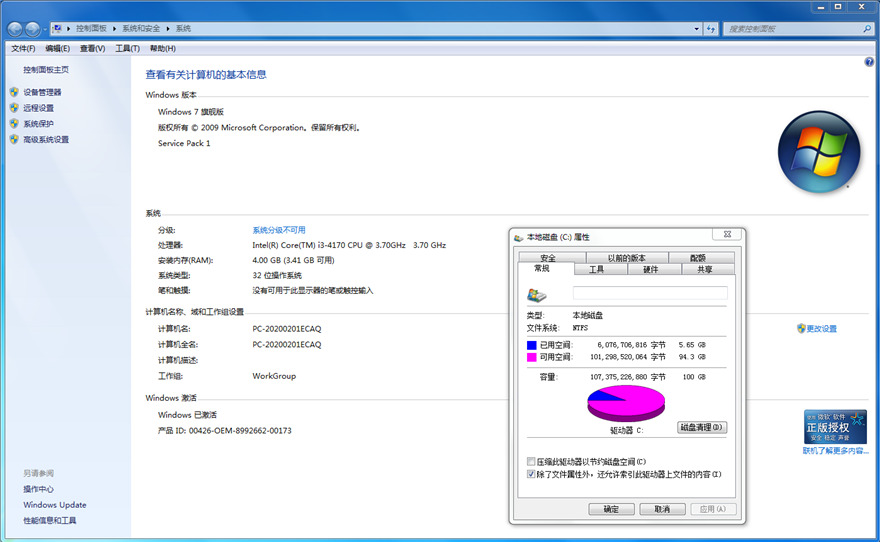The image size is (880, 542).
Task: Switch to the 以前的版本 tab
Action: click(627, 258)
